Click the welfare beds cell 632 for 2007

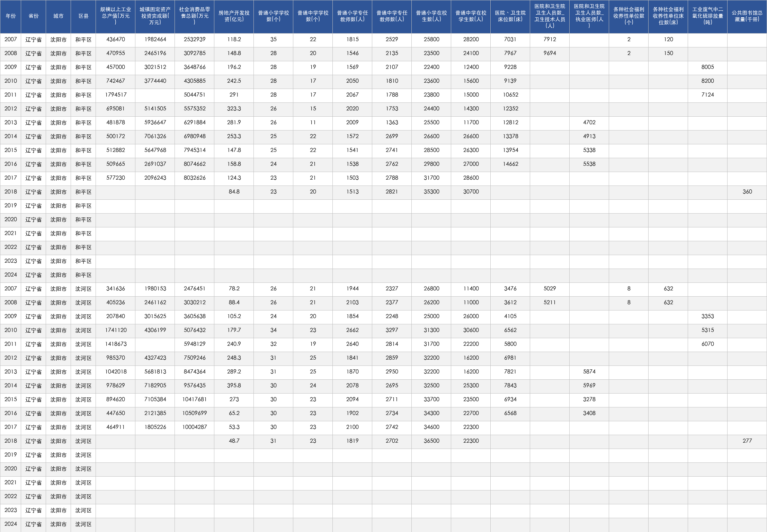coord(668,289)
